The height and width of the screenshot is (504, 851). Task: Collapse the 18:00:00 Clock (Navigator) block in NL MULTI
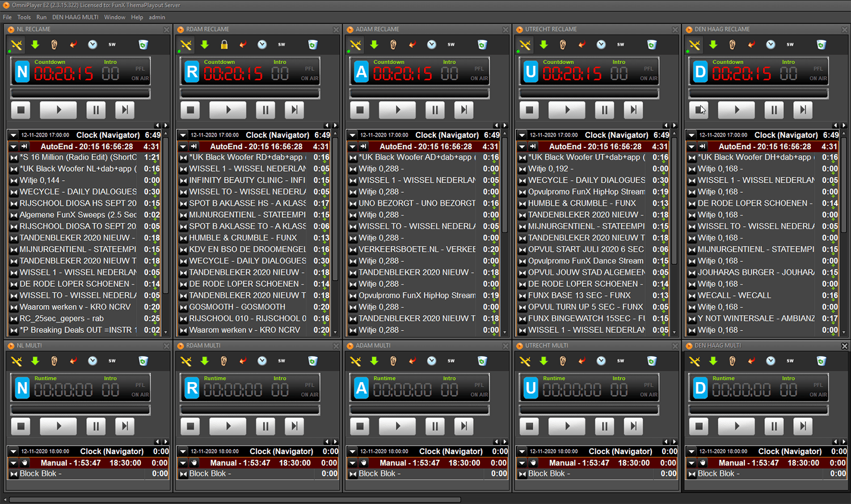(13, 451)
